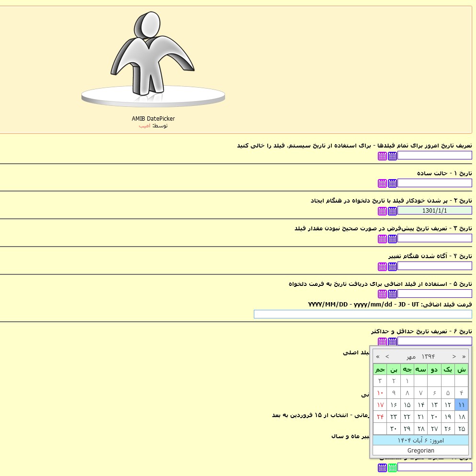Click the blue calendar icon beside the 1301/1/1 field
The image size is (476, 476).
(392, 211)
